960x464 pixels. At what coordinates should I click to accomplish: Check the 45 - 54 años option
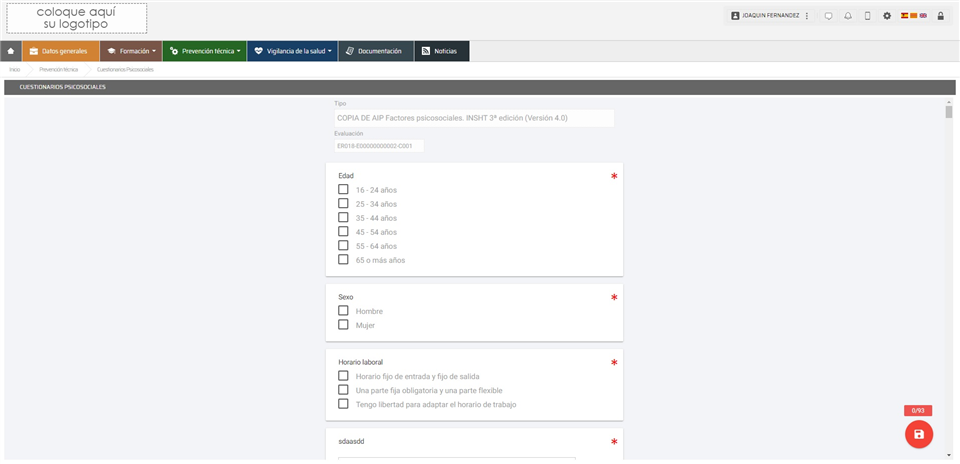[343, 231]
